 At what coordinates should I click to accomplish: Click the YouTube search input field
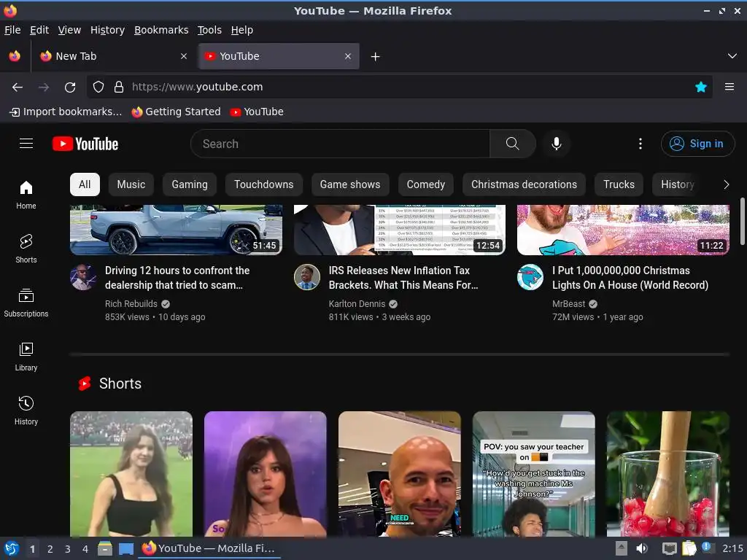tap(340, 144)
